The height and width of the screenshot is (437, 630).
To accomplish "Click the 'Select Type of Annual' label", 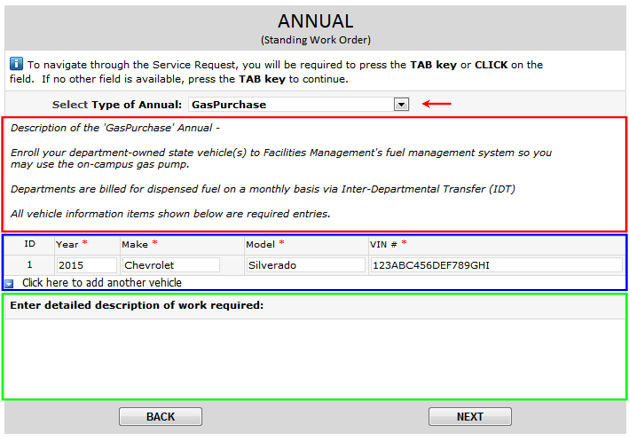I will pyautogui.click(x=116, y=104).
